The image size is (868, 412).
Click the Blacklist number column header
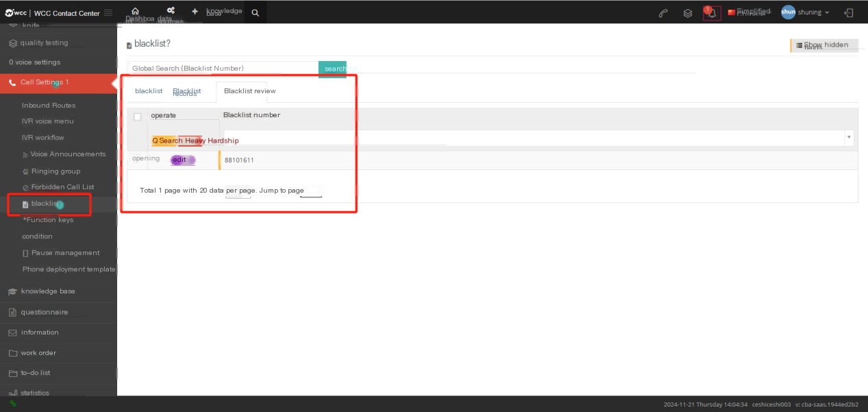point(251,115)
